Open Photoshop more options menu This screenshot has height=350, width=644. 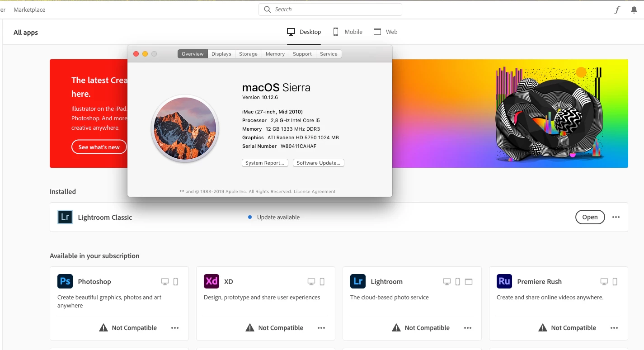pos(175,328)
